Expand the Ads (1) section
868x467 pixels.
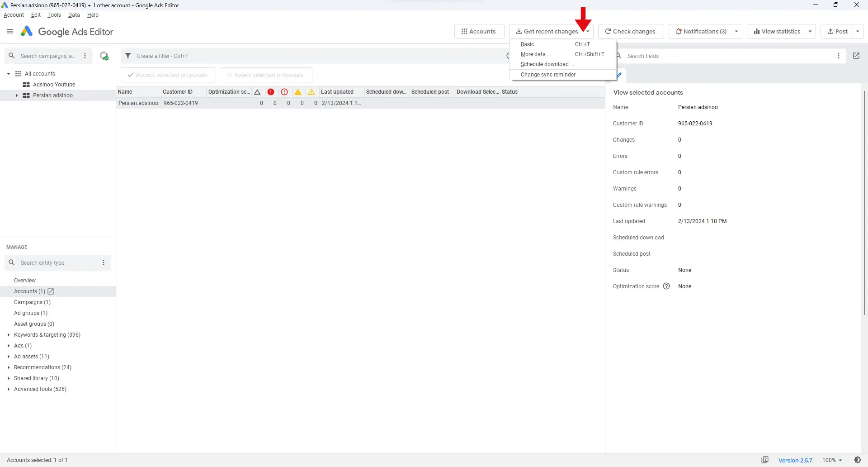[x=9, y=346]
